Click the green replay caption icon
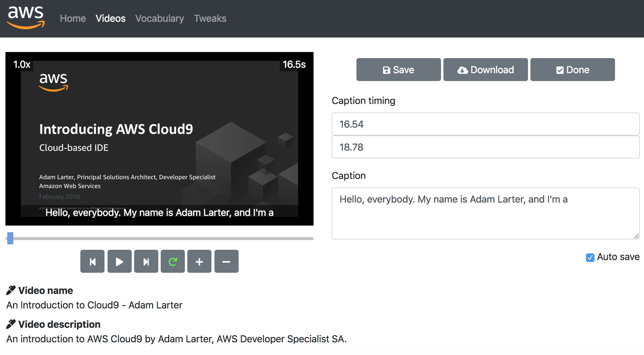 pos(173,262)
